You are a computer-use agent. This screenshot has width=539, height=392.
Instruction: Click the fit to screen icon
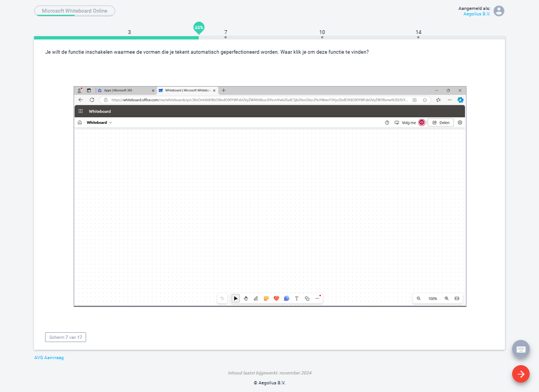click(x=457, y=298)
